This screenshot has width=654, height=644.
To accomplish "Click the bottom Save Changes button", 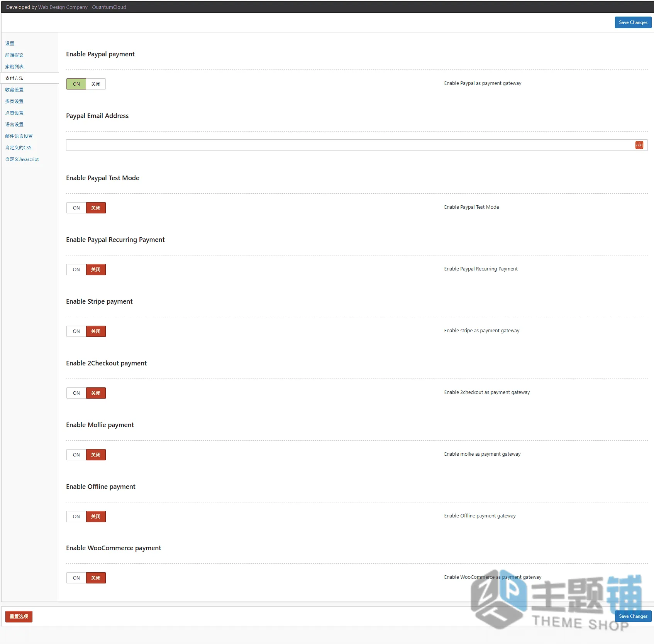I will coord(633,616).
